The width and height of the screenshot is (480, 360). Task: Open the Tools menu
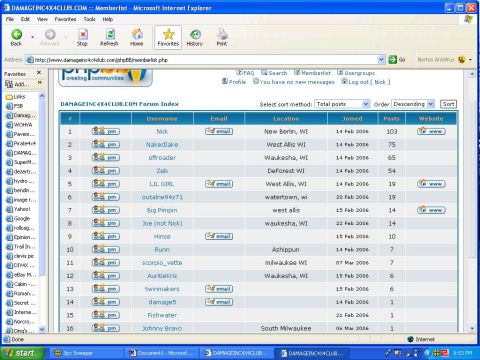[x=89, y=19]
